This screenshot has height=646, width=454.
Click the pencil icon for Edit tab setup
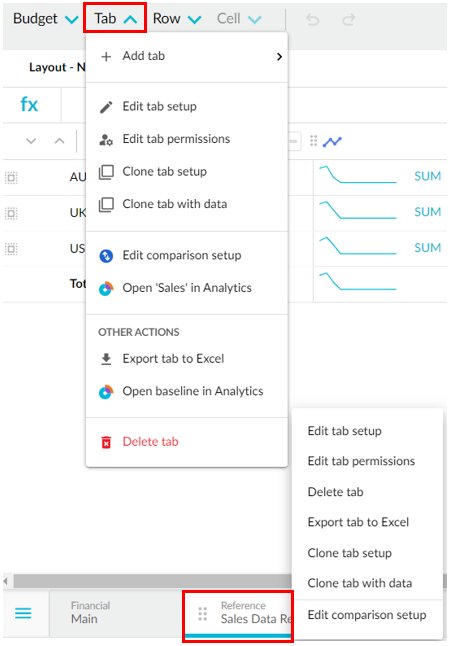point(106,107)
